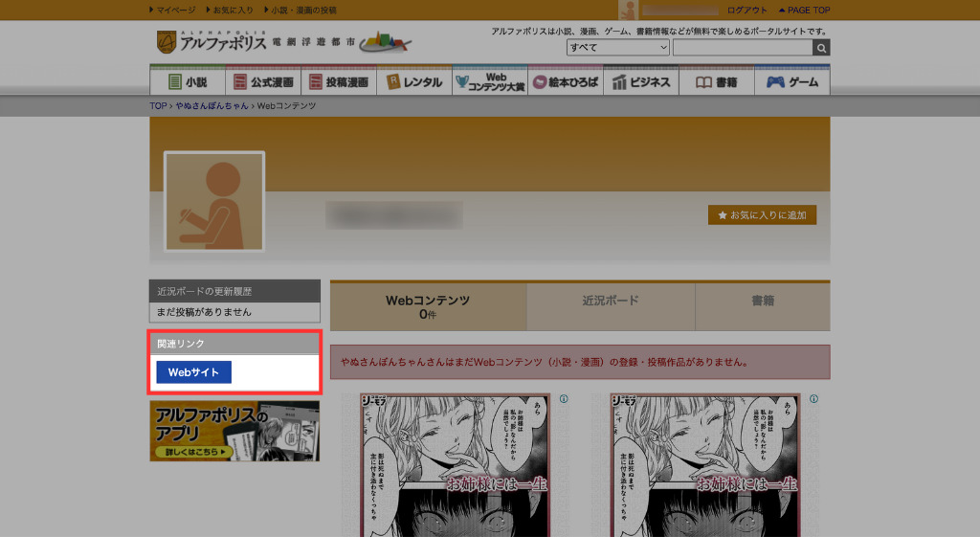This screenshot has height=537, width=980.
Task: Open the 投稿漫画 navigation tab
Action: [x=339, y=81]
